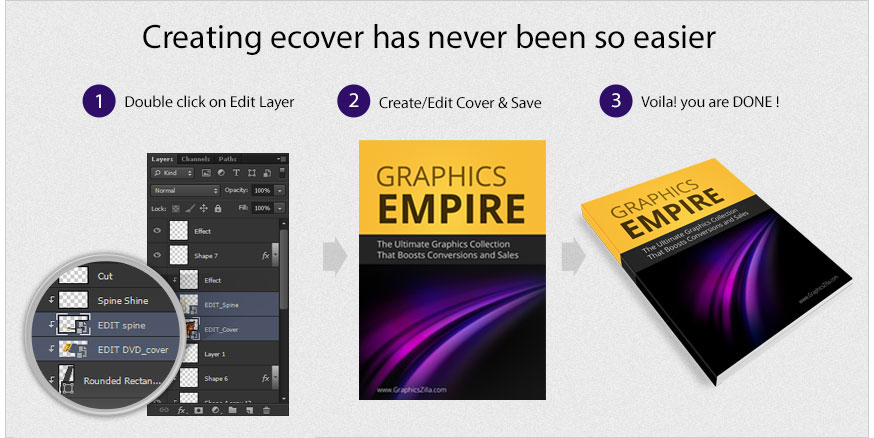Toggle the lock all padlock icon
The image size is (874, 438).
click(218, 208)
